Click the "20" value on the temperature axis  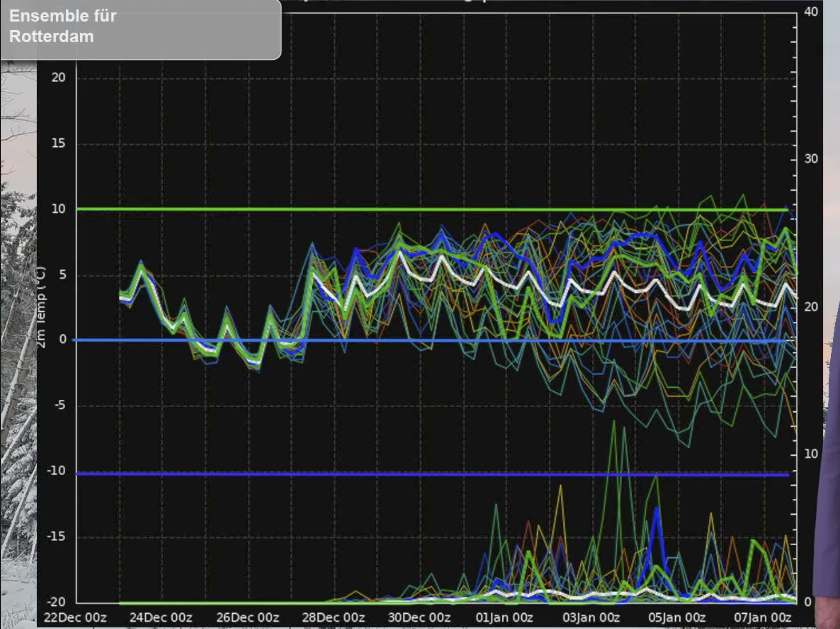pos(58,77)
